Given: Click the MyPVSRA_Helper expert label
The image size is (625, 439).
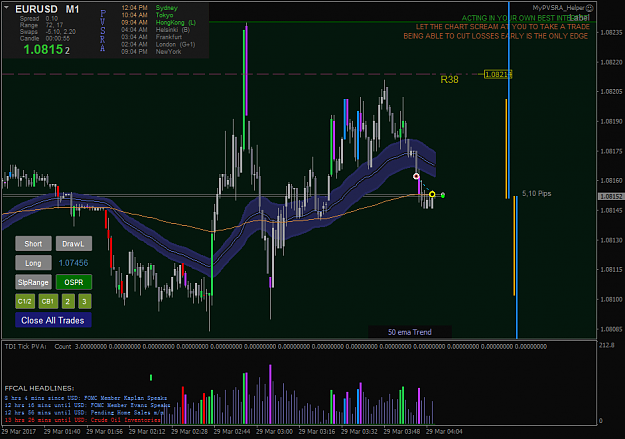Looking at the screenshot, I should click(x=558, y=8).
